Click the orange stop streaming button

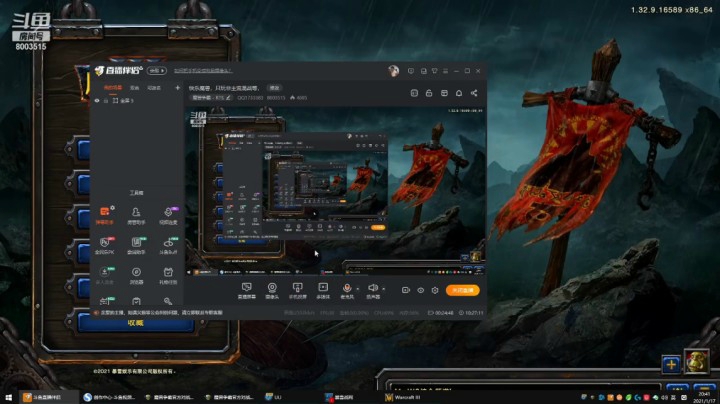(463, 290)
